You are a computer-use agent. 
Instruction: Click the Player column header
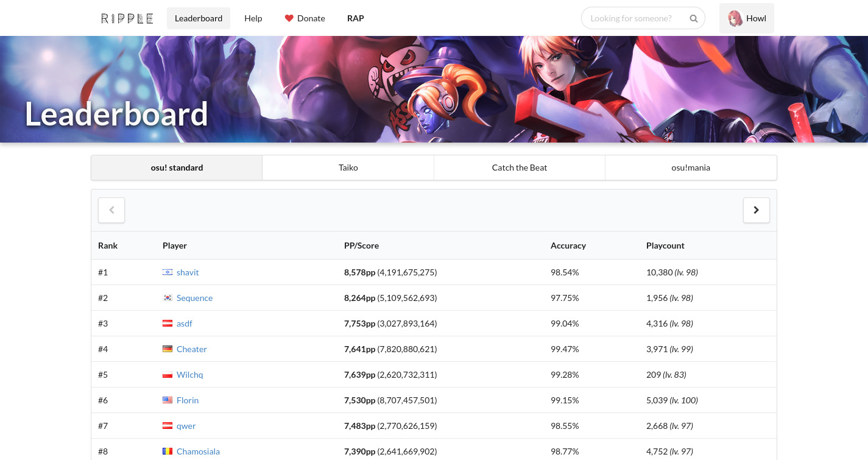pos(175,246)
